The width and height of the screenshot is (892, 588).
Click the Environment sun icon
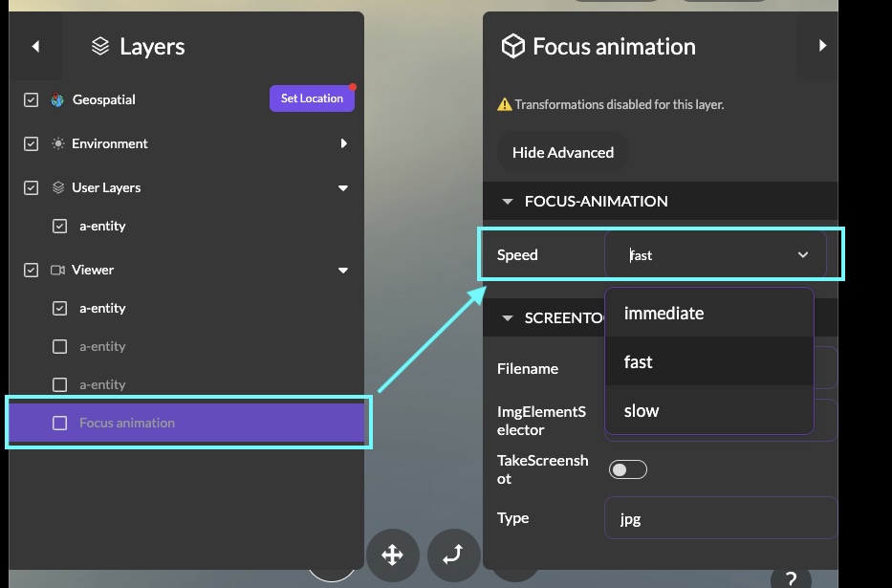click(57, 143)
